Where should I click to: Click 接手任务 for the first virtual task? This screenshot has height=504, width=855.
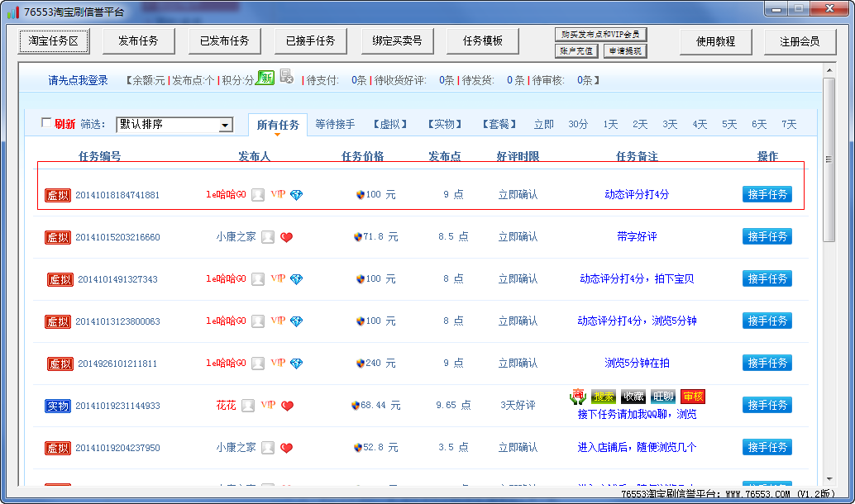pyautogui.click(x=767, y=195)
